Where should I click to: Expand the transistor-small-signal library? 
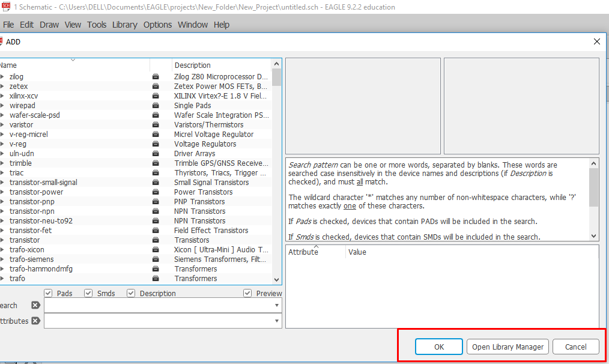pyautogui.click(x=2, y=183)
